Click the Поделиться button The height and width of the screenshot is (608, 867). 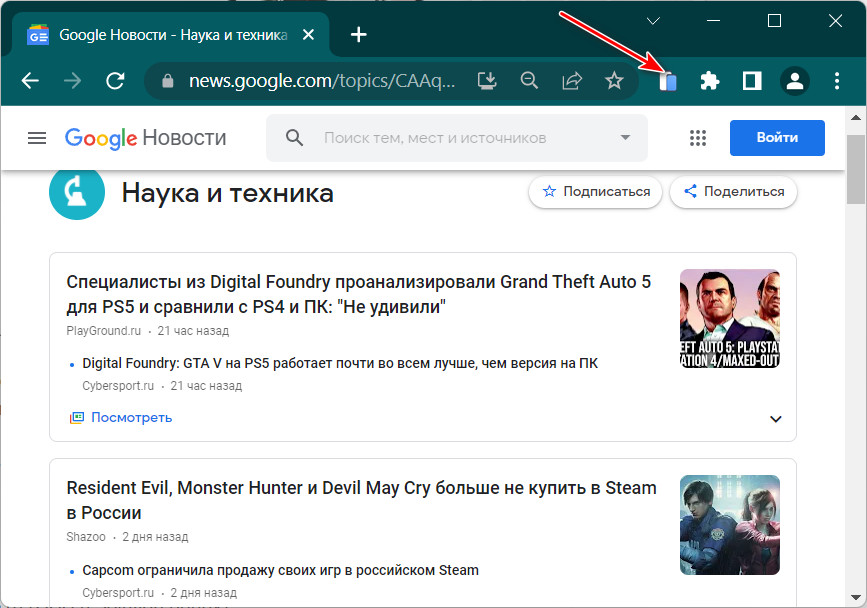733,192
